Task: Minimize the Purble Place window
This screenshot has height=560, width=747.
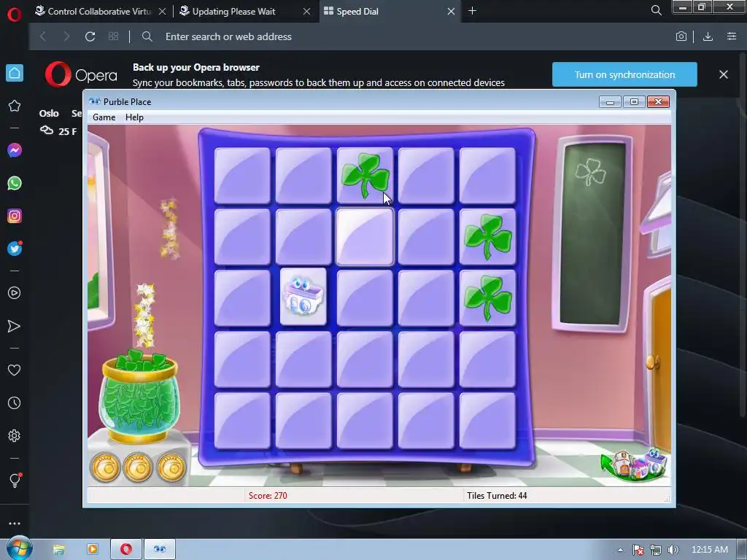Action: click(x=610, y=101)
